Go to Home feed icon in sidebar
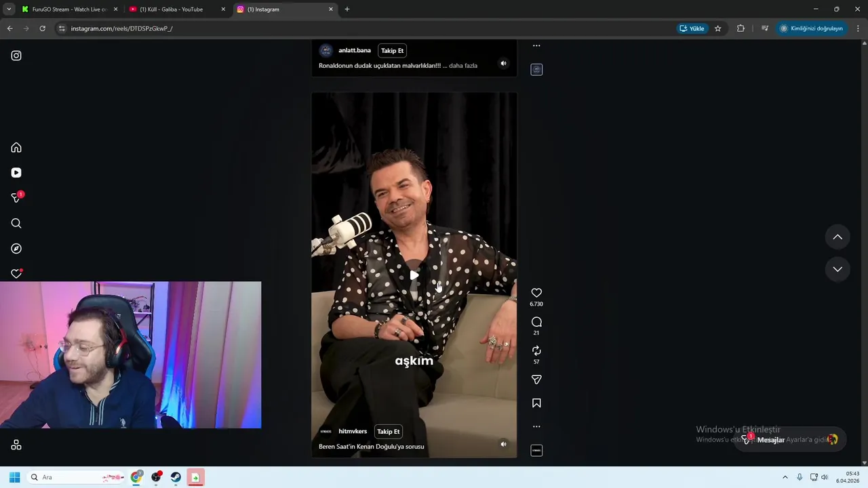Image resolution: width=868 pixels, height=488 pixels. click(x=16, y=148)
